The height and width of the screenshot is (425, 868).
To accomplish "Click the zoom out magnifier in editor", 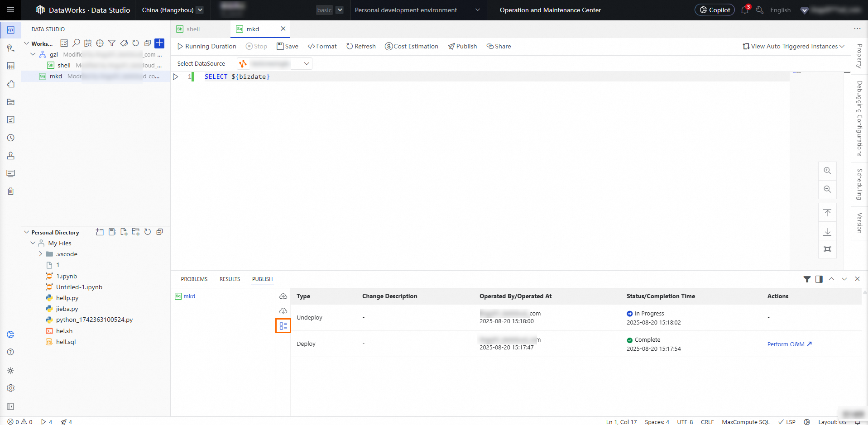I will click(827, 189).
